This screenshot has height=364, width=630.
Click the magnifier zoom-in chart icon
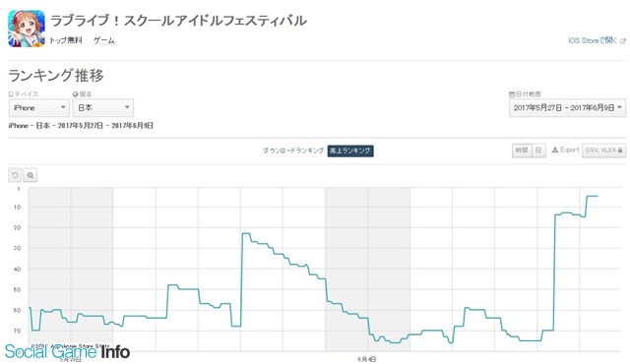click(x=31, y=175)
